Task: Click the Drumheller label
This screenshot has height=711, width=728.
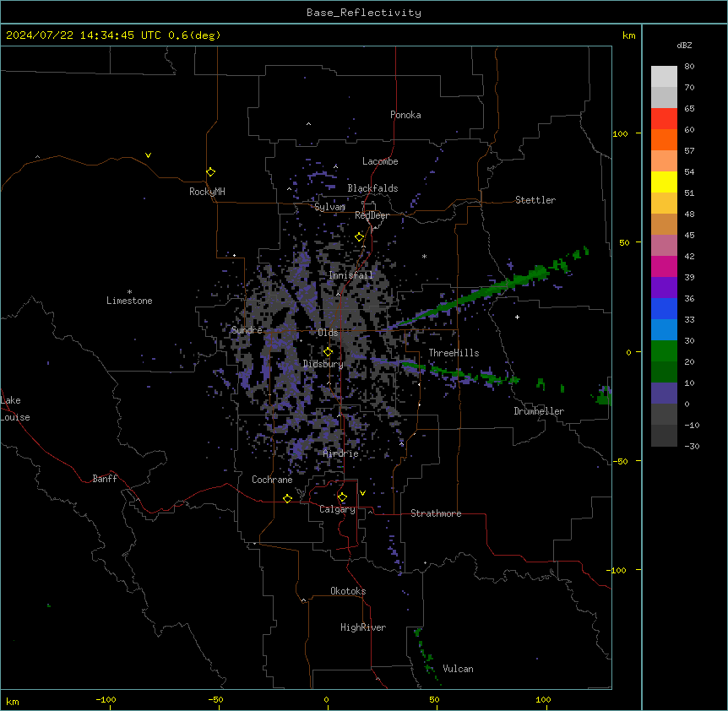Action: point(539,411)
